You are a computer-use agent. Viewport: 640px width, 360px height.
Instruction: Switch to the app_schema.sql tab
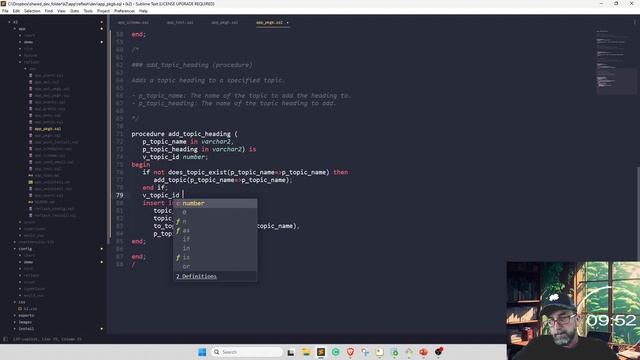tap(133, 23)
